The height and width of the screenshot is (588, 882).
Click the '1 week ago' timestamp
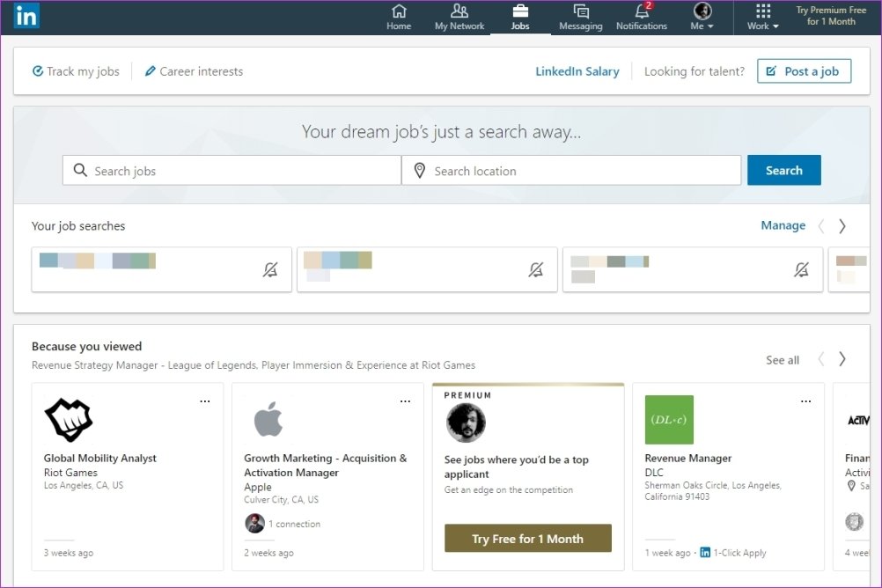coord(667,553)
